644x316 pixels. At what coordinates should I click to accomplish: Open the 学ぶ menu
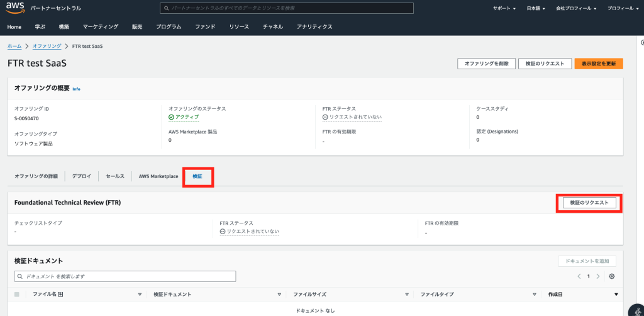click(x=40, y=26)
